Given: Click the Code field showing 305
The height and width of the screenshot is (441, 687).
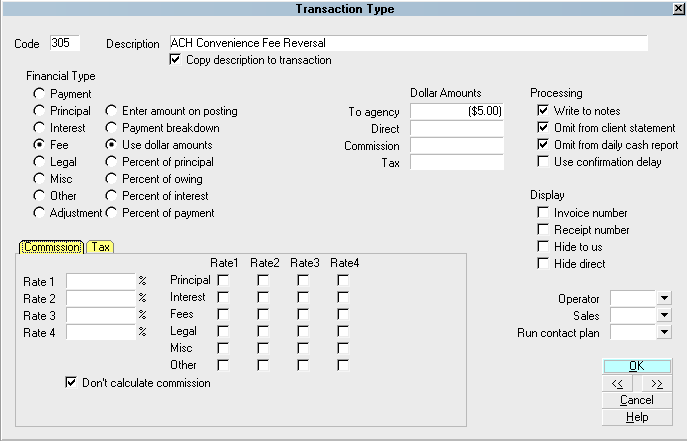Looking at the screenshot, I should click(65, 43).
